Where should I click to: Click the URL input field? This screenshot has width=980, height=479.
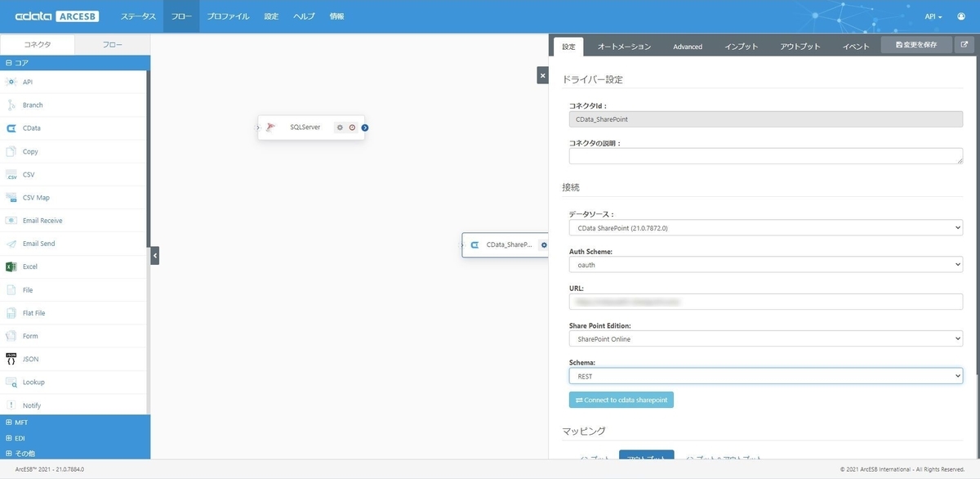point(766,302)
